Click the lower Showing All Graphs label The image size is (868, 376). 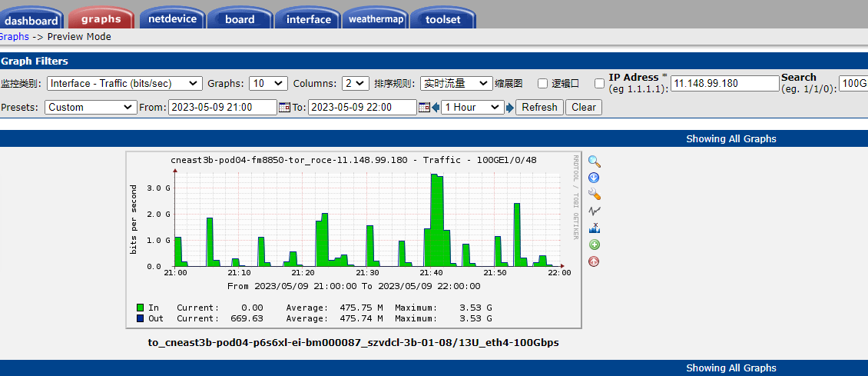[731, 368]
